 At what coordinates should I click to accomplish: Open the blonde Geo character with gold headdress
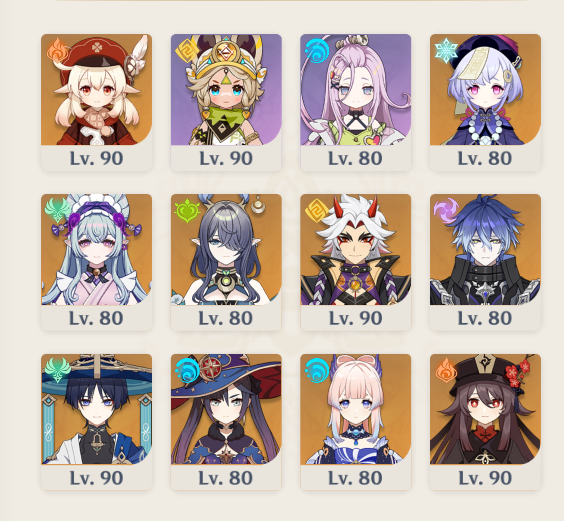click(226, 103)
